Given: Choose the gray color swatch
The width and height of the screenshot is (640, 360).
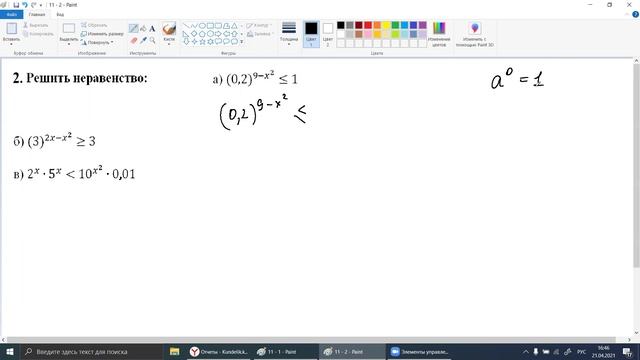Looking at the screenshot, I should pos(350,25).
